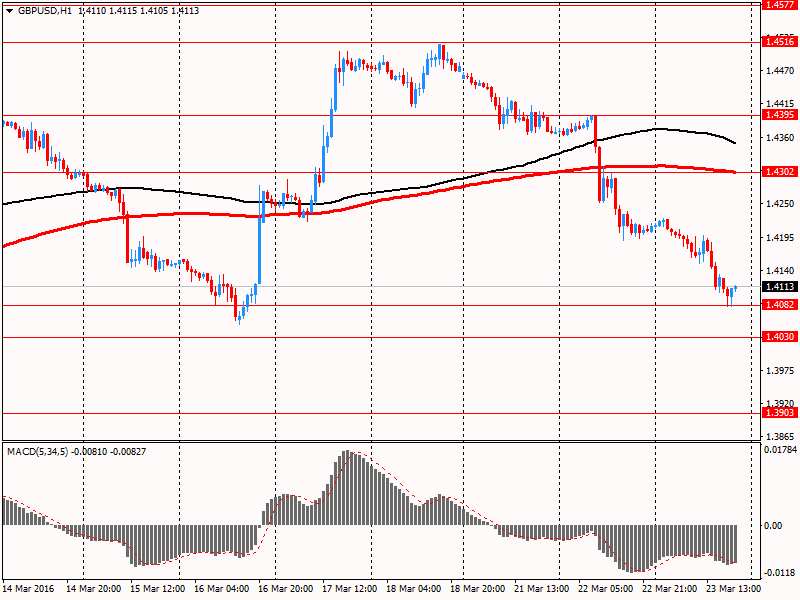Click the 1.4360 price scale value

(780, 138)
